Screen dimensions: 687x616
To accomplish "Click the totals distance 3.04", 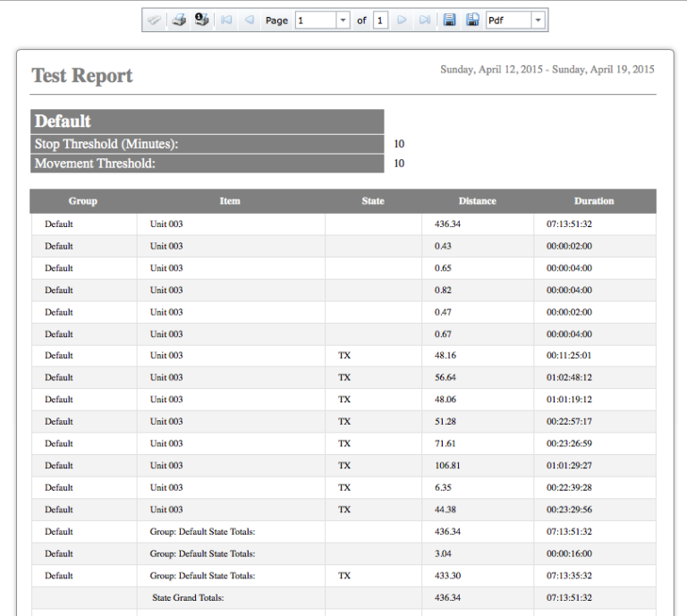I will 443,553.
